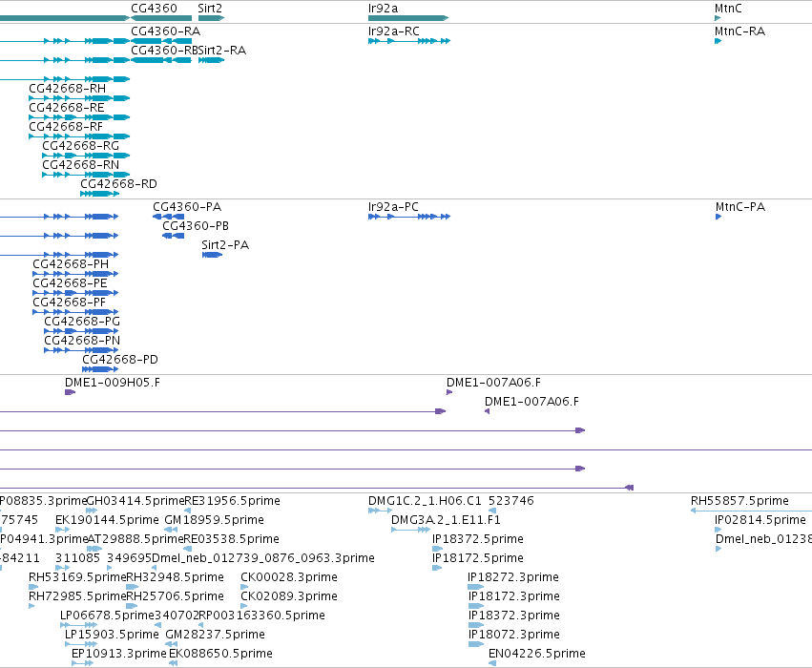Click the CG4360-PB protein label
The width and height of the screenshot is (812, 668).
196,226
